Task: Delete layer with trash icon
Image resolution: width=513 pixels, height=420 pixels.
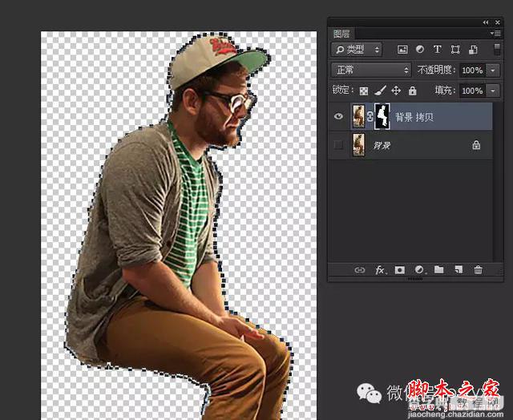Action: point(478,269)
